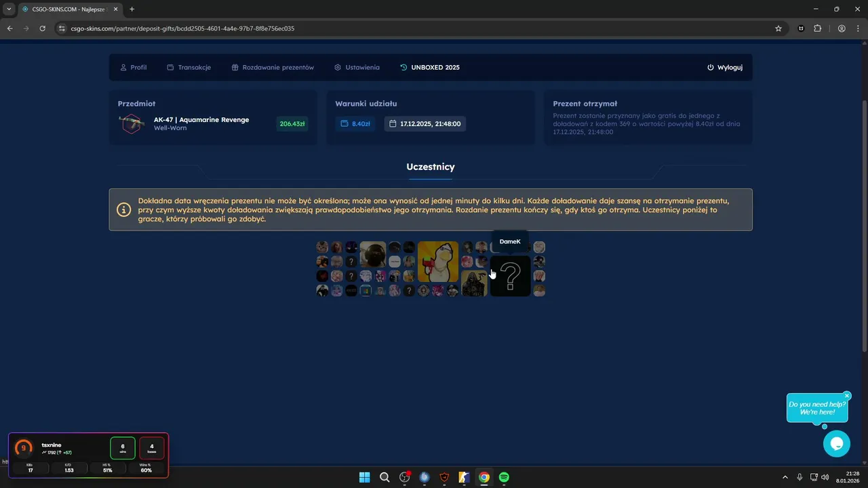Close the help chat bubble
This screenshot has width=868, height=488.
[847, 396]
